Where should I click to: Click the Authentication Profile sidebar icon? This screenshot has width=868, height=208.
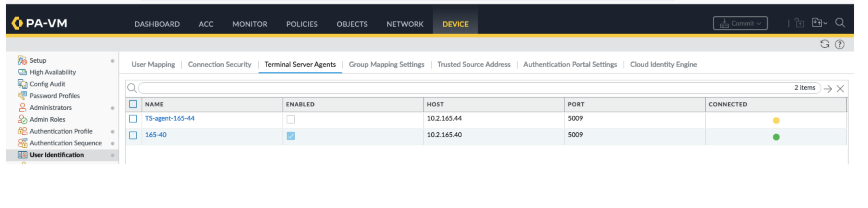click(x=22, y=131)
